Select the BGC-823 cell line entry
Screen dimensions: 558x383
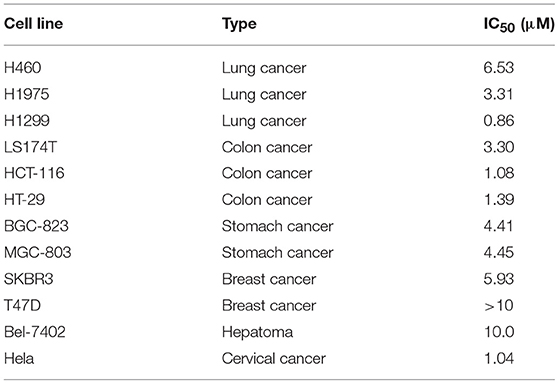click(36, 226)
